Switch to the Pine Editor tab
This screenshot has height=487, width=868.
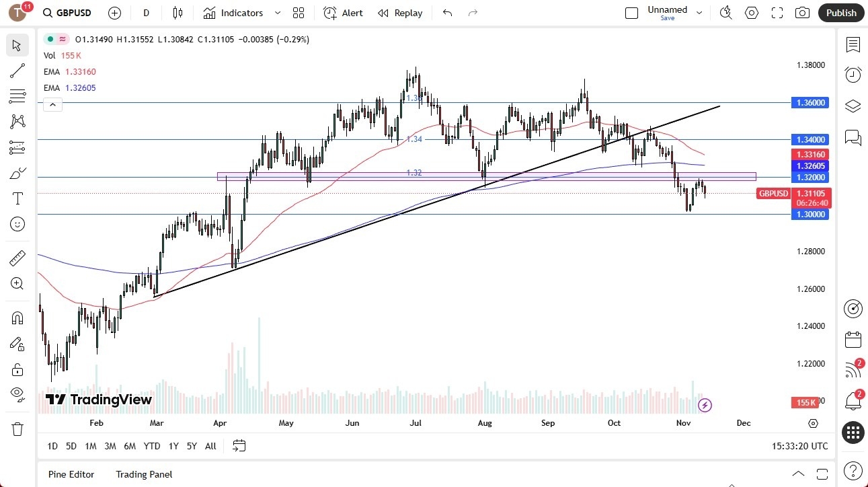(x=71, y=474)
